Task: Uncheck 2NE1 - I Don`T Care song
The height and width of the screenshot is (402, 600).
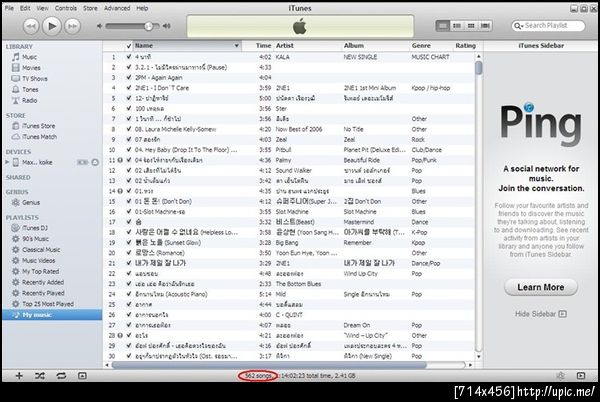Action: click(x=129, y=88)
